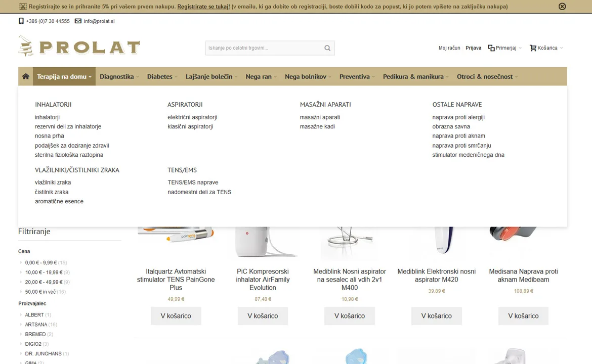Open Diagnostika menu
The height and width of the screenshot is (364, 592).
119,76
